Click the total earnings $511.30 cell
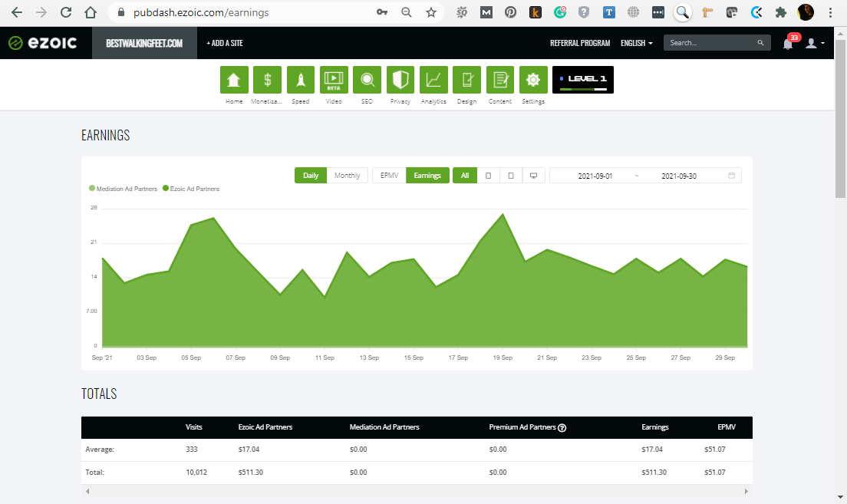The height and width of the screenshot is (504, 847). tap(654, 472)
